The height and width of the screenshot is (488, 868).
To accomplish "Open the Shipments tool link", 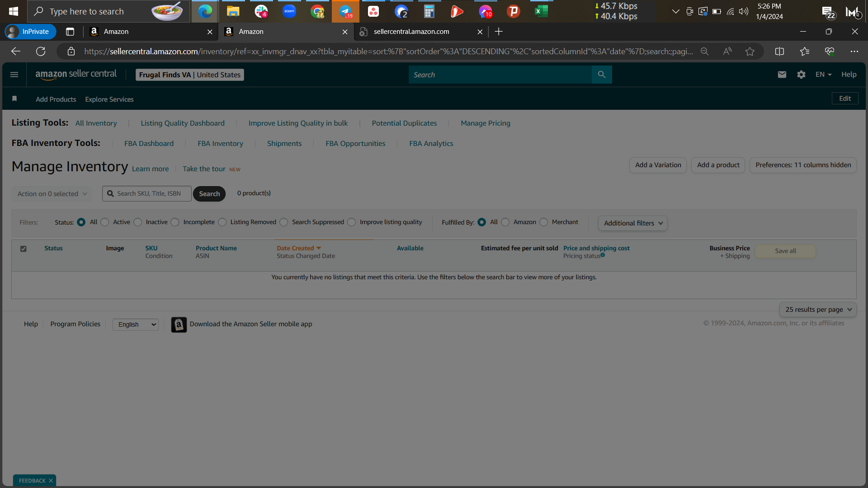I will click(x=284, y=144).
